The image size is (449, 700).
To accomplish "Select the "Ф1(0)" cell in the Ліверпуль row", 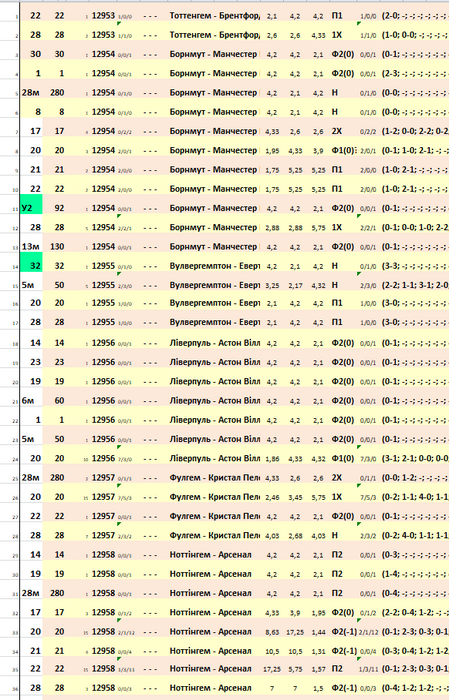I will pos(343,458).
